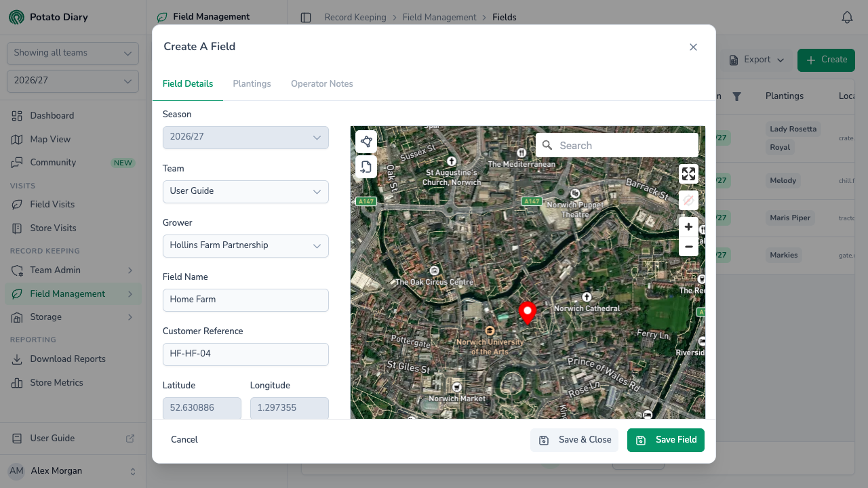This screenshot has height=488, width=868.
Task: Click the Save & Close button
Action: (574, 440)
